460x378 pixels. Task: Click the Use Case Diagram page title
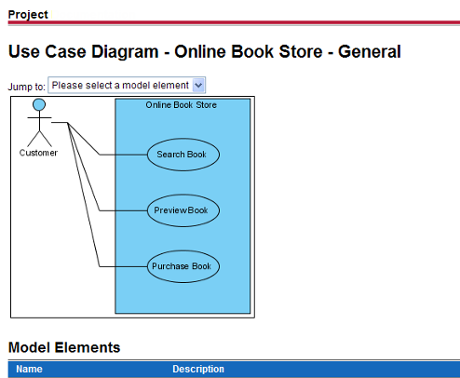pos(204,52)
